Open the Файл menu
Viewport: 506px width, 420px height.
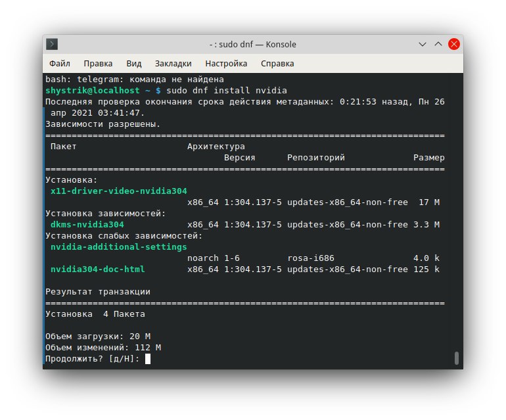(x=60, y=64)
